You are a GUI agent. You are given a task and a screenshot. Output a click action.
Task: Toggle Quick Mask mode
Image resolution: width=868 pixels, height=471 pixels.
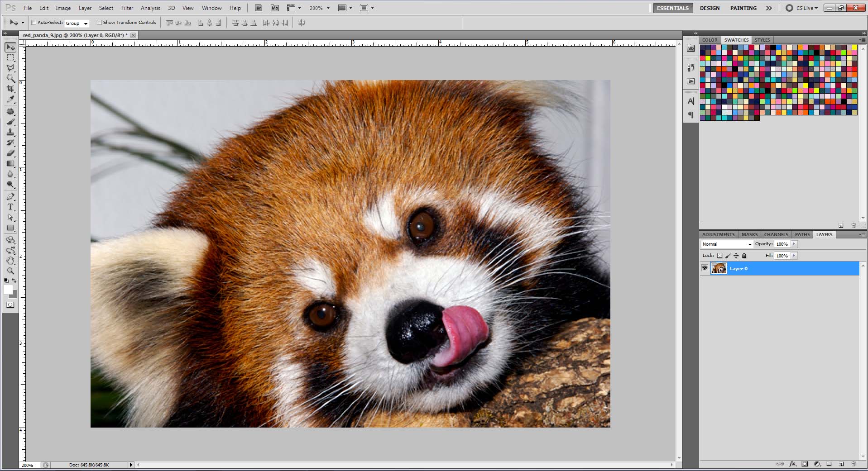[x=10, y=304]
